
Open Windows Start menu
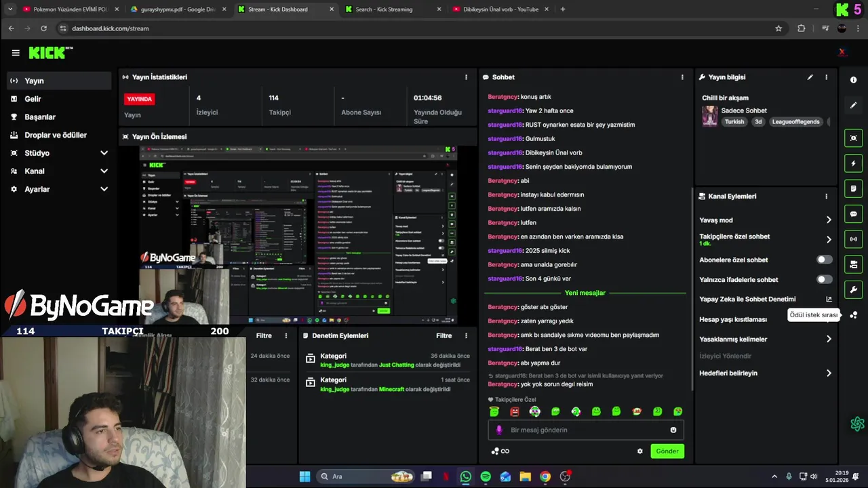[304, 476]
